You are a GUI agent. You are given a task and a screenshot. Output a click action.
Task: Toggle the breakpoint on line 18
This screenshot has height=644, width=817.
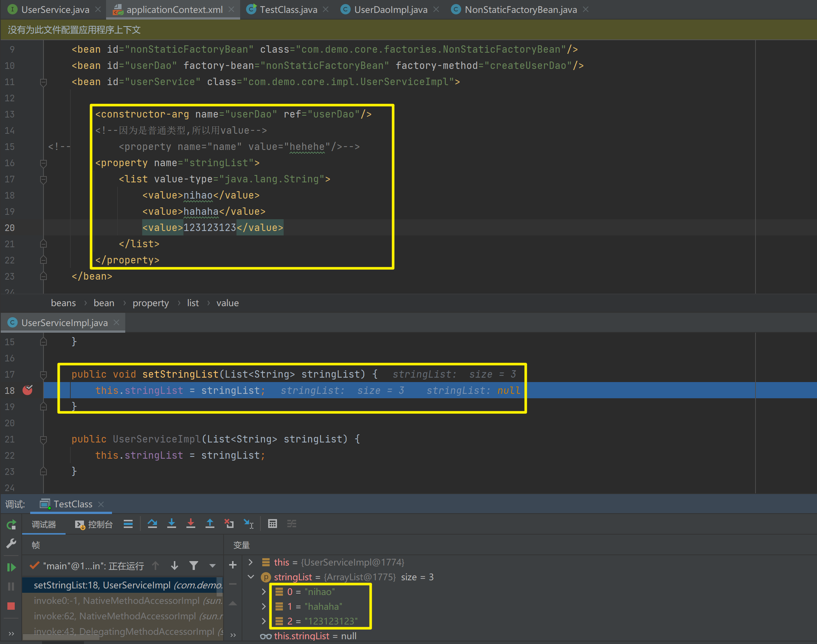[28, 390]
